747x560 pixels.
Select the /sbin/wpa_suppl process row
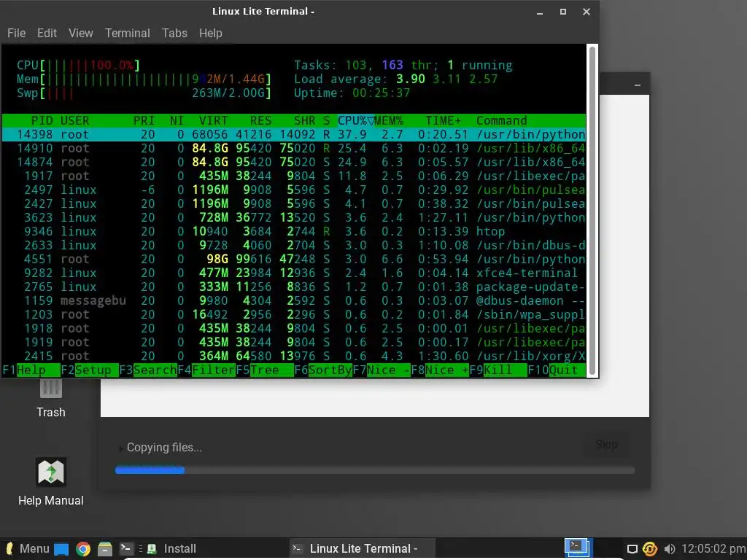coord(294,314)
